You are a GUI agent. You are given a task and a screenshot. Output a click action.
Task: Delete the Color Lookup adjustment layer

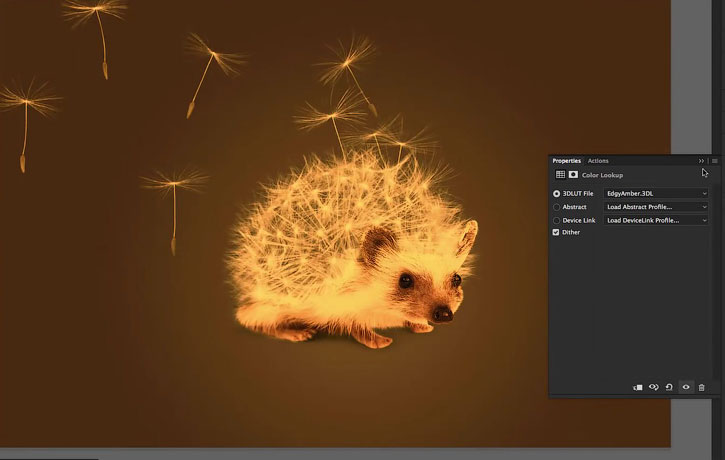click(x=702, y=387)
